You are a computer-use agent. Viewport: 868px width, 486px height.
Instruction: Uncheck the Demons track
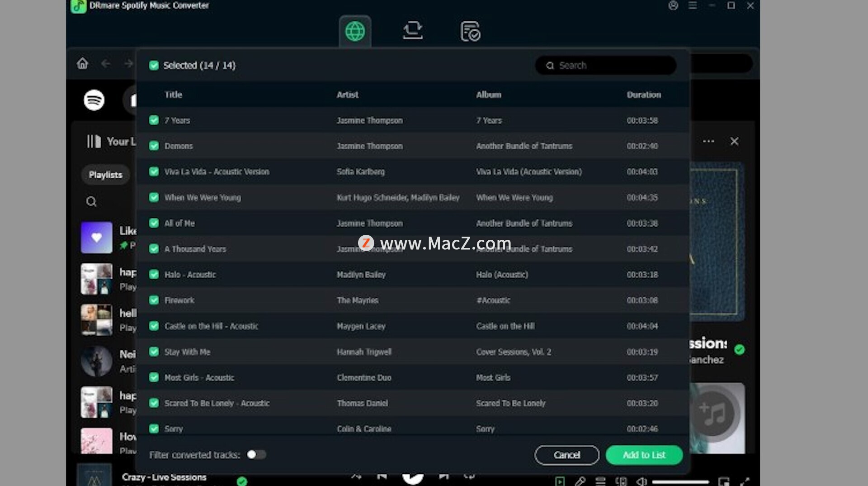tap(154, 146)
